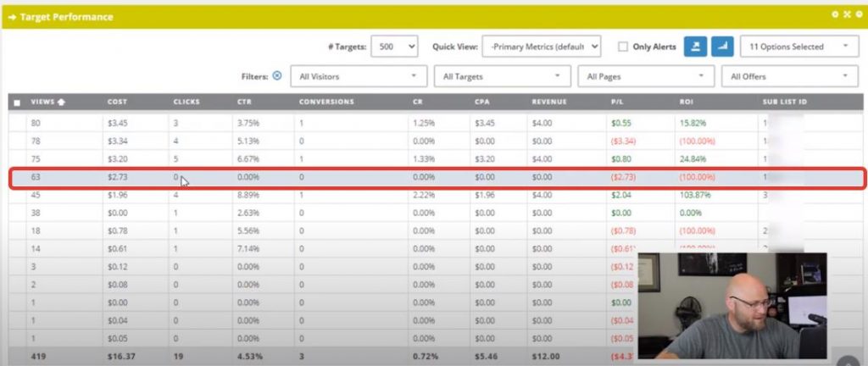Click the last small icon in the panel header
Image resolution: width=868 pixels, height=366 pixels.
point(860,15)
